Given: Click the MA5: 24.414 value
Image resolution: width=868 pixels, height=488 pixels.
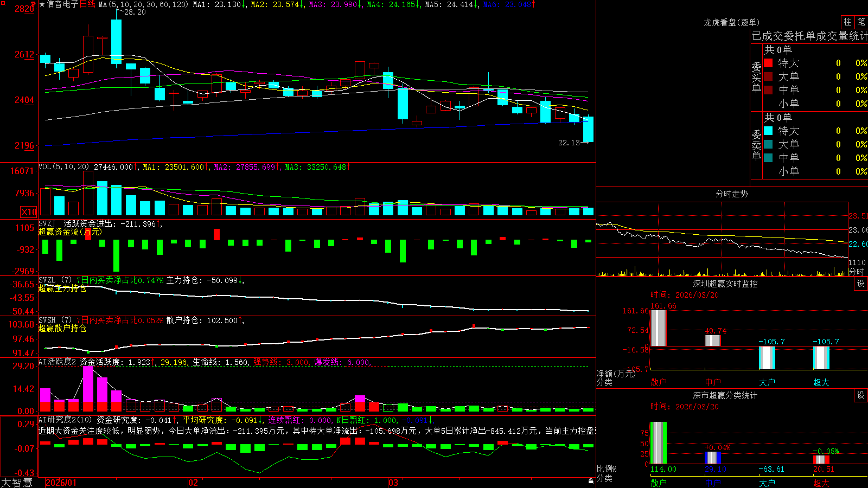Looking at the screenshot, I should (452, 4).
